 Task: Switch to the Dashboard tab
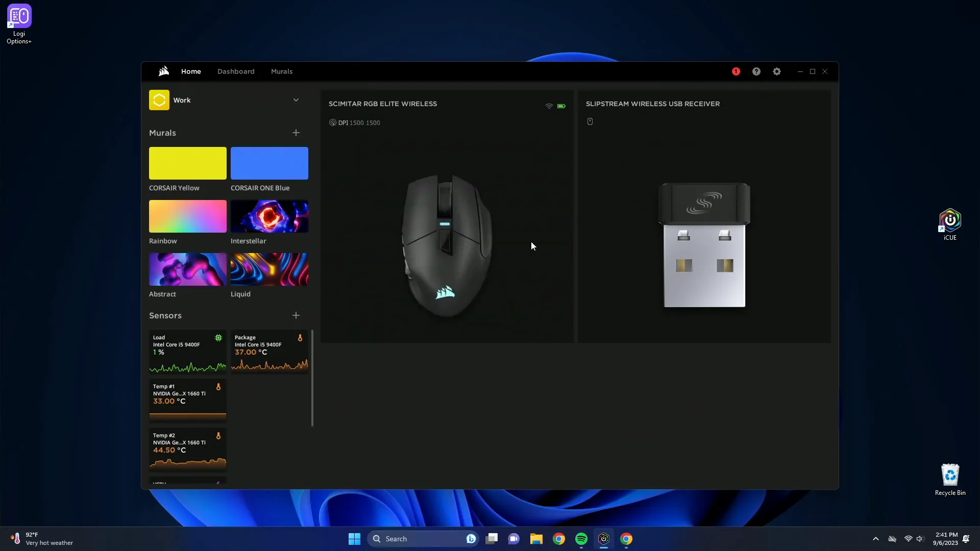(x=236, y=71)
